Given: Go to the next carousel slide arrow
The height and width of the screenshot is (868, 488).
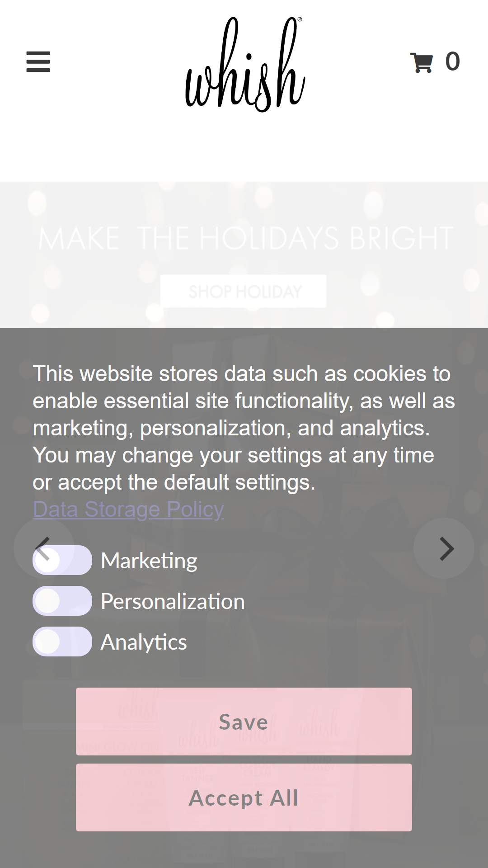Looking at the screenshot, I should pyautogui.click(x=444, y=548).
